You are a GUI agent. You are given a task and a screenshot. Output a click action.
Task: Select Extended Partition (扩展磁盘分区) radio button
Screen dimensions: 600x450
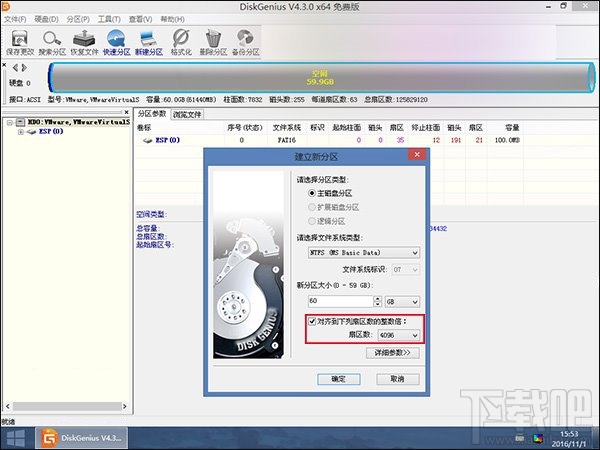[x=312, y=207]
